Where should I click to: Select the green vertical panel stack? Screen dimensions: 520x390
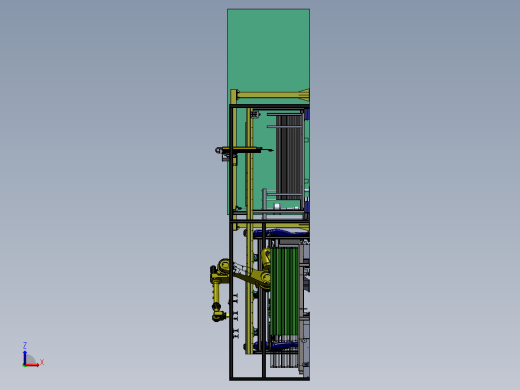coord(284,291)
